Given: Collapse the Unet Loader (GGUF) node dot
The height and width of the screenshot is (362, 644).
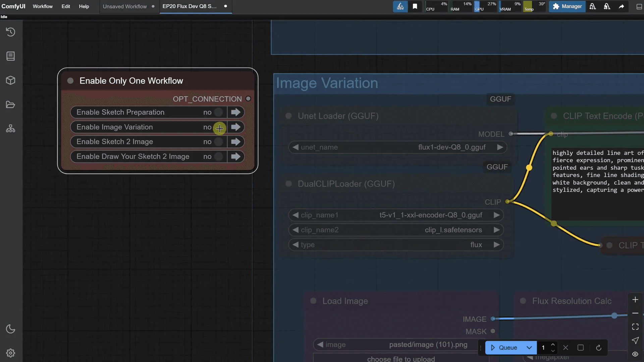Looking at the screenshot, I should 288,116.
